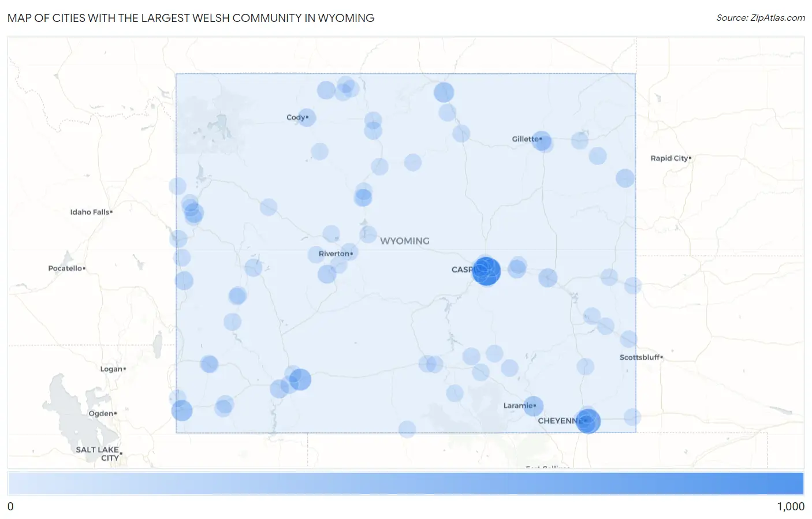Click the large Casper city bubble

tap(486, 271)
